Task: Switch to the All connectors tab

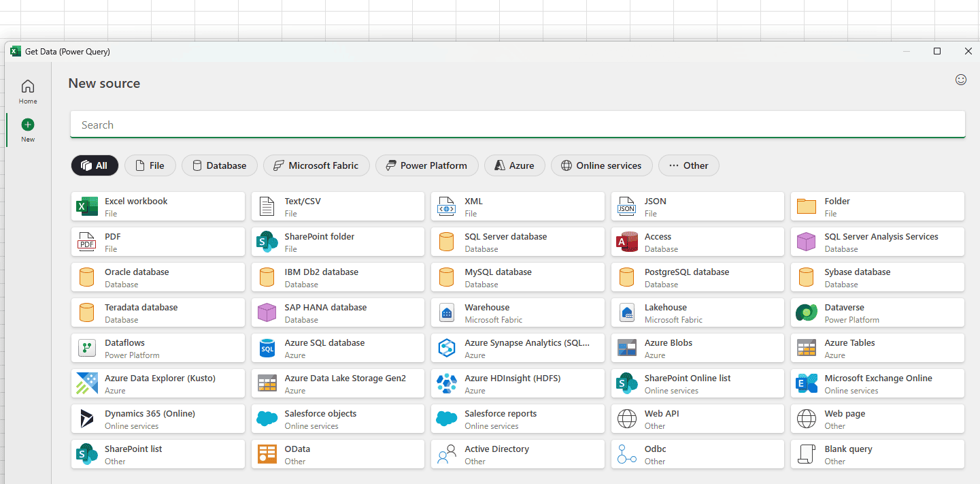Action: point(95,165)
